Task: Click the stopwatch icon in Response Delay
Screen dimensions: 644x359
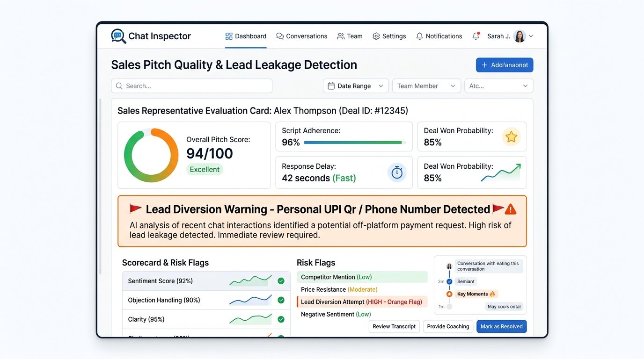Action: (397, 172)
